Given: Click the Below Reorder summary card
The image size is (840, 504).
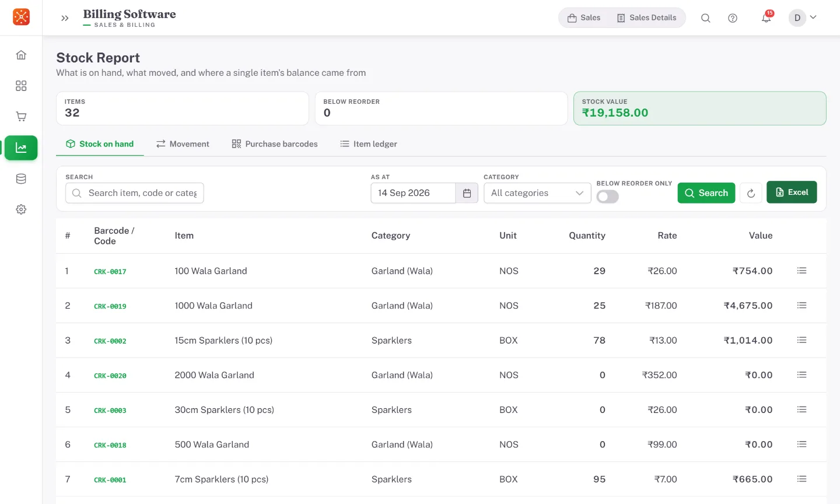Looking at the screenshot, I should pos(441,108).
